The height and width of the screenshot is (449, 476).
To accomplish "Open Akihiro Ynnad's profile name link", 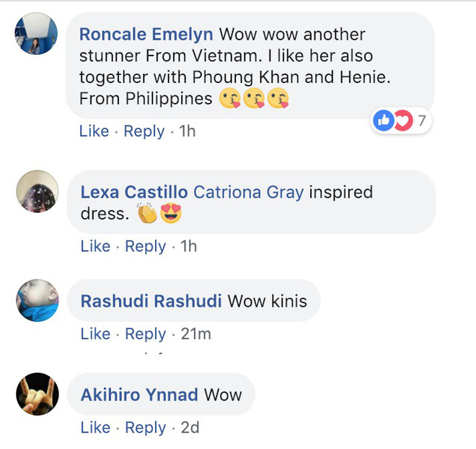I will (139, 395).
